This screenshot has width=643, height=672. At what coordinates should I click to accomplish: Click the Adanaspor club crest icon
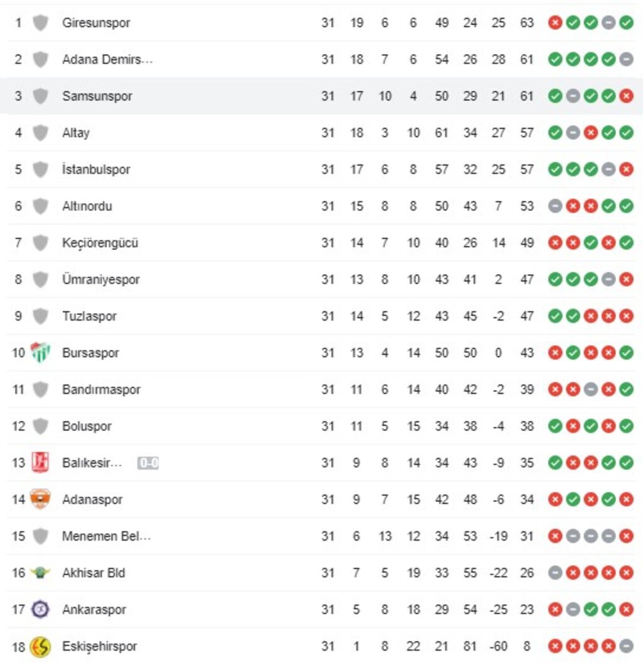[x=40, y=499]
